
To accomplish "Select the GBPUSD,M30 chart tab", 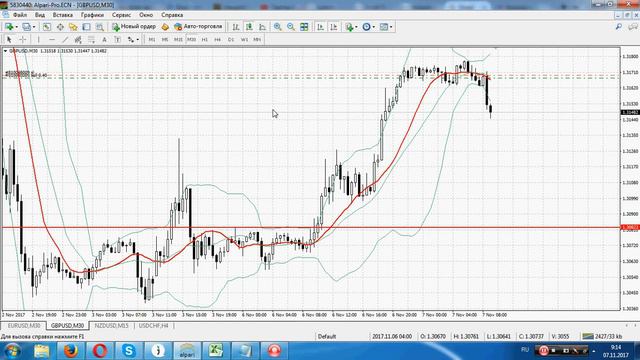I will 67,326.
